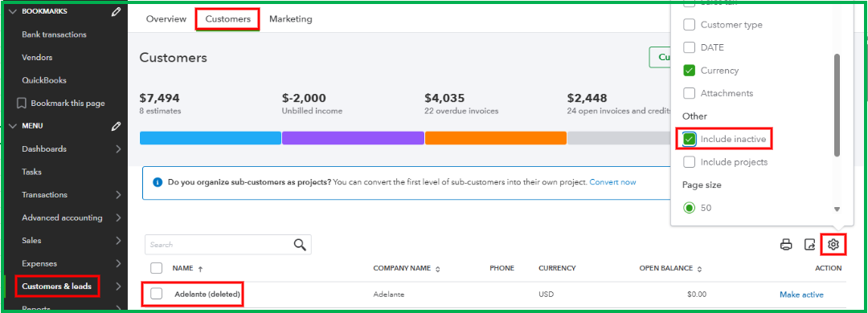The width and height of the screenshot is (868, 313).
Task: Click the Bookmark this page icon
Action: (22, 103)
